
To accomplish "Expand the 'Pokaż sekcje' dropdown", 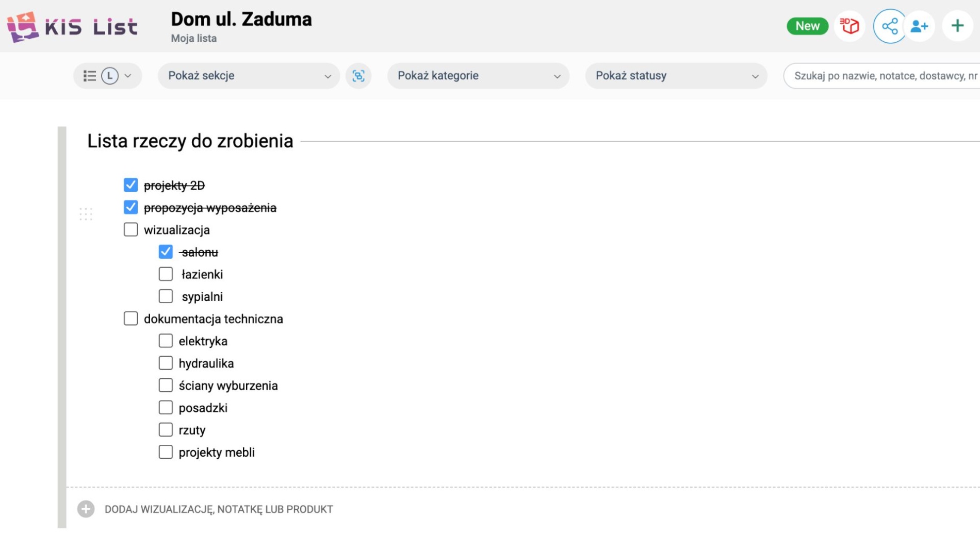I will tap(249, 76).
